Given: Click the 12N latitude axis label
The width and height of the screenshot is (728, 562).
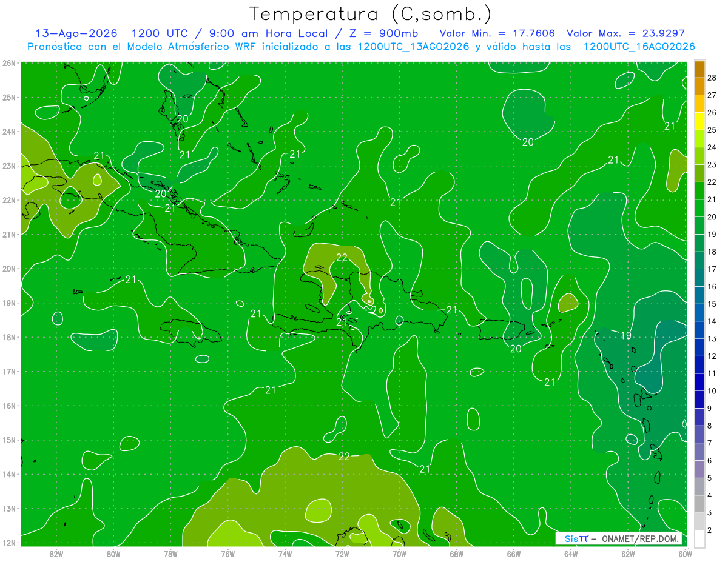Looking at the screenshot, I should coord(9,543).
